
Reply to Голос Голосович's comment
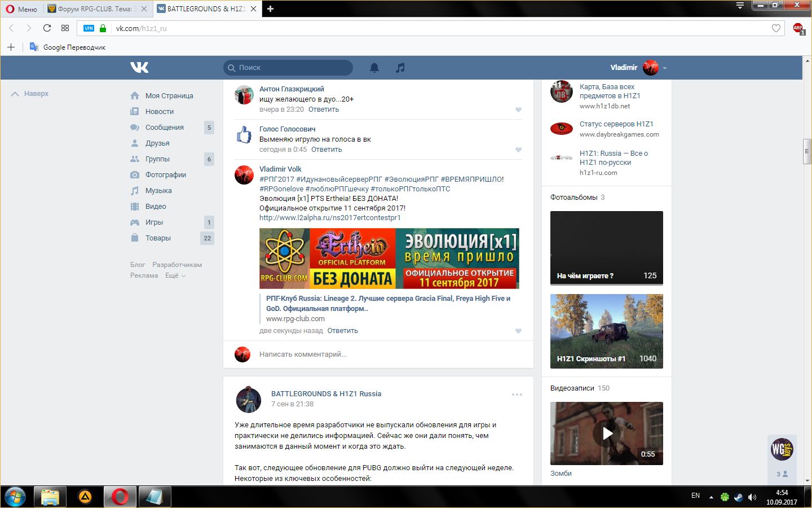click(326, 150)
